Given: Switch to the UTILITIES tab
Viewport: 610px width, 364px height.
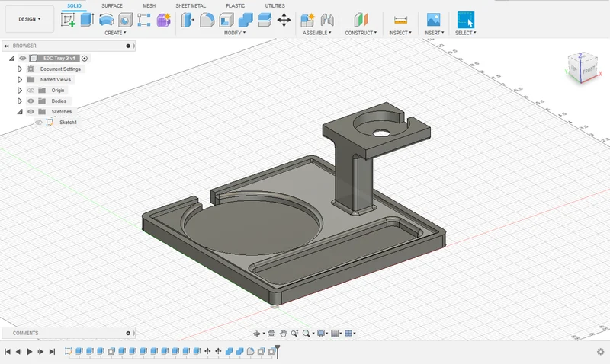Looking at the screenshot, I should tap(274, 6).
